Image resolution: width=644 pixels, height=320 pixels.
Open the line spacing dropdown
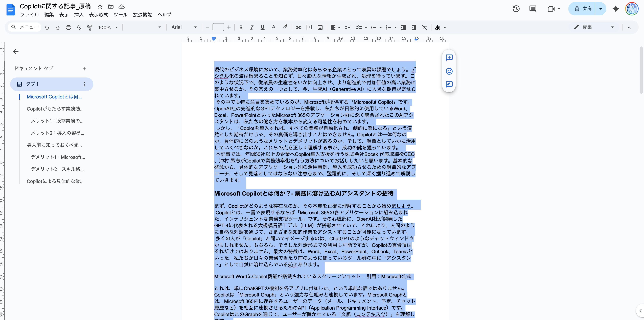[348, 27]
